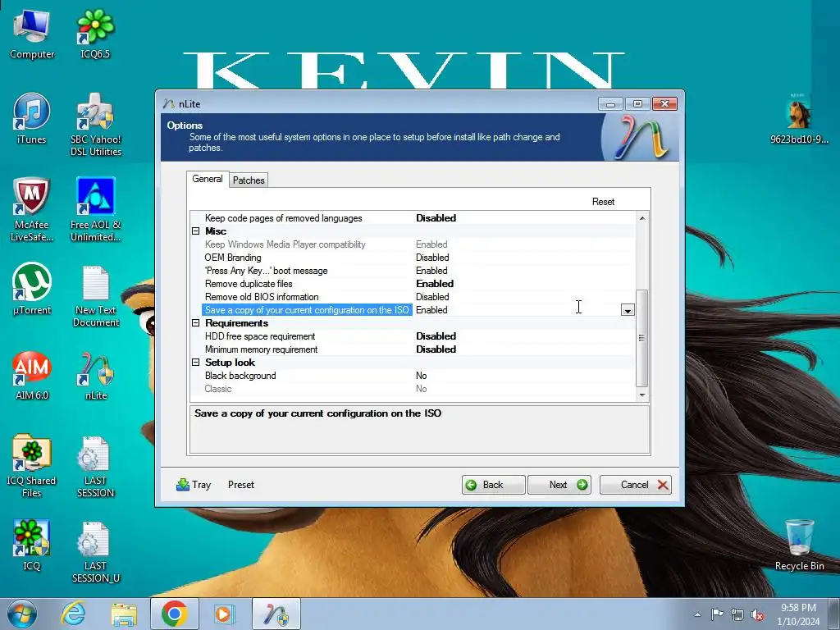Switch to the General tab

tap(208, 179)
